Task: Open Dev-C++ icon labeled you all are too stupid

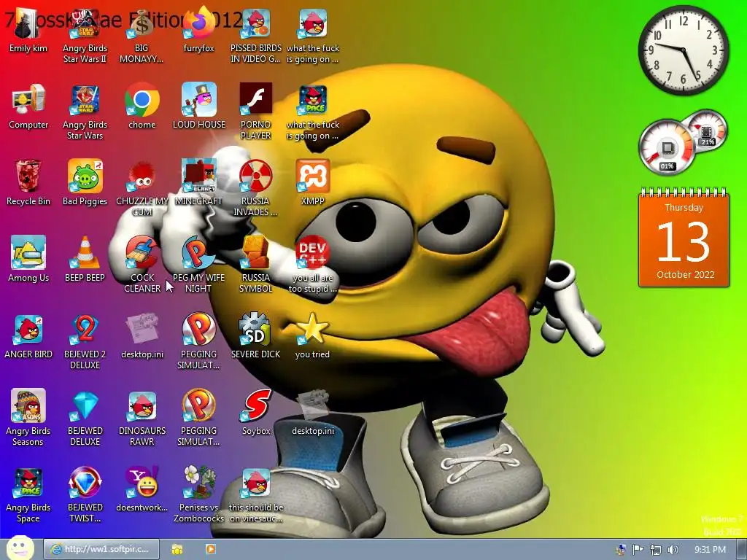Action: 312,265
